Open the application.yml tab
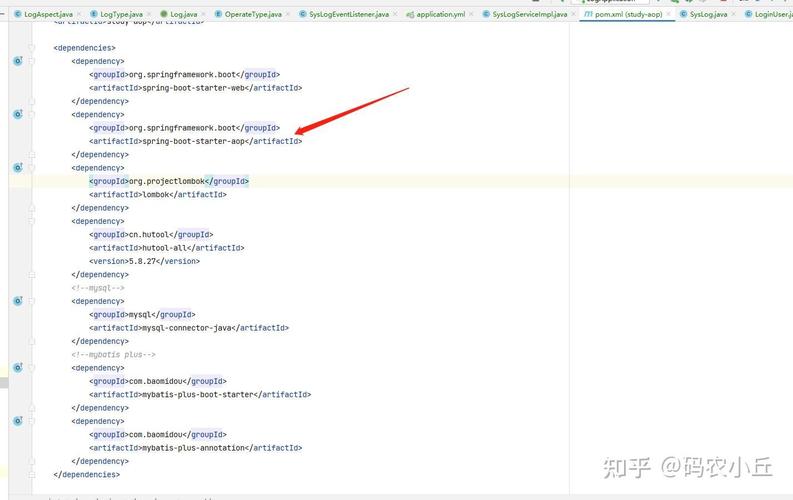Screen dimensions: 793x500 point(440,14)
